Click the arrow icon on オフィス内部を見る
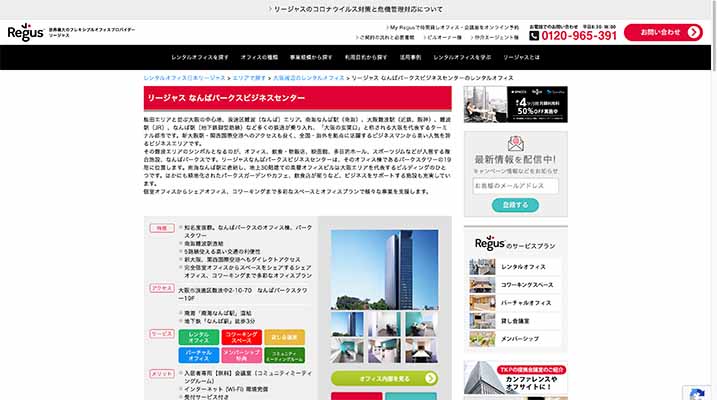Image resolution: width=717 pixels, height=400 pixels. (x=430, y=378)
